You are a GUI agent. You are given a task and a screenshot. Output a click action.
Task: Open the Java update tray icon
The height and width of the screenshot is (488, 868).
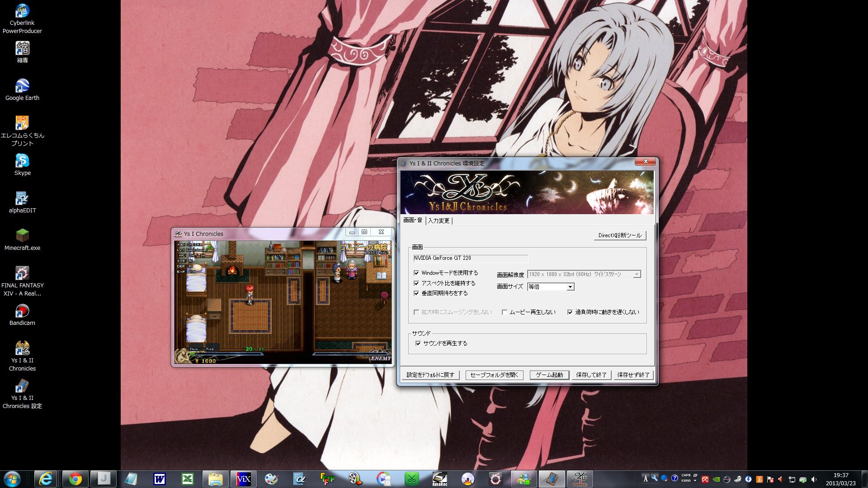click(759, 479)
